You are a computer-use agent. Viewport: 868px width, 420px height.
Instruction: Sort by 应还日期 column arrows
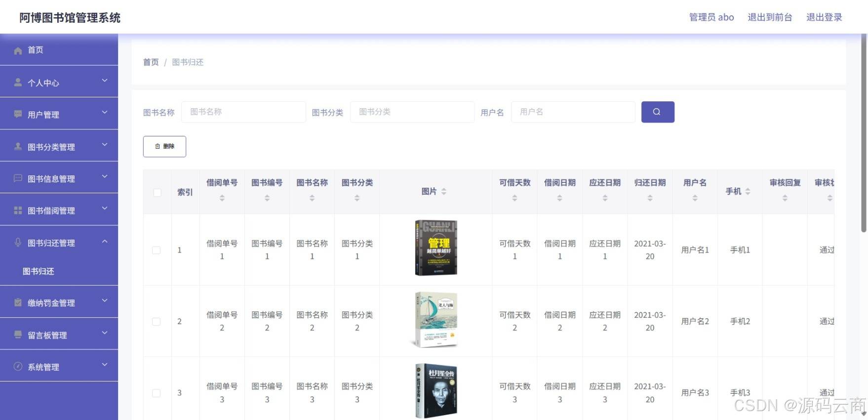[605, 198]
